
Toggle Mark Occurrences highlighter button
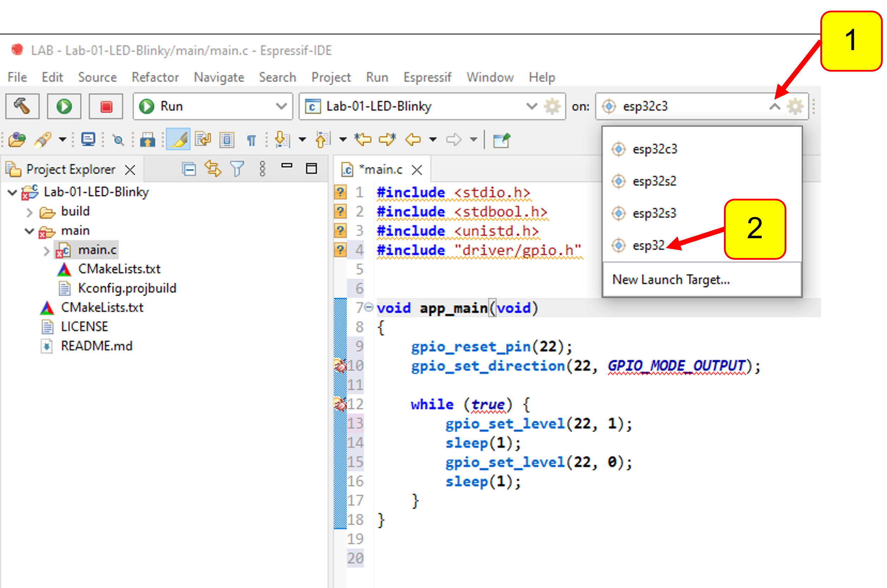pyautogui.click(x=178, y=139)
